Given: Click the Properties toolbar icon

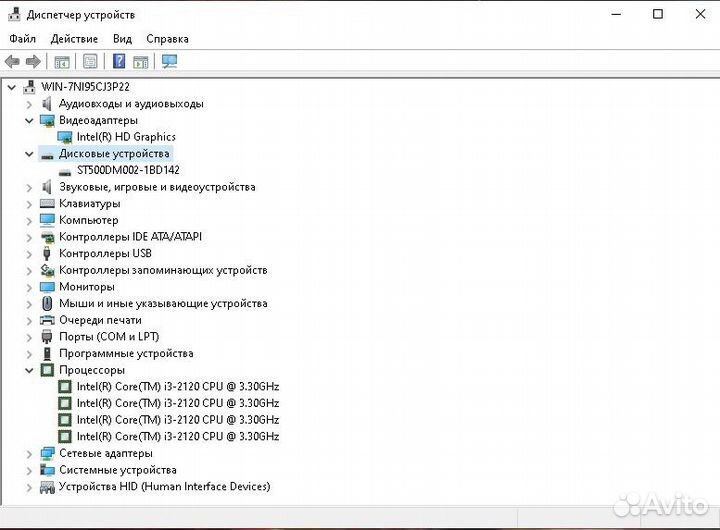Looking at the screenshot, I should (90, 61).
